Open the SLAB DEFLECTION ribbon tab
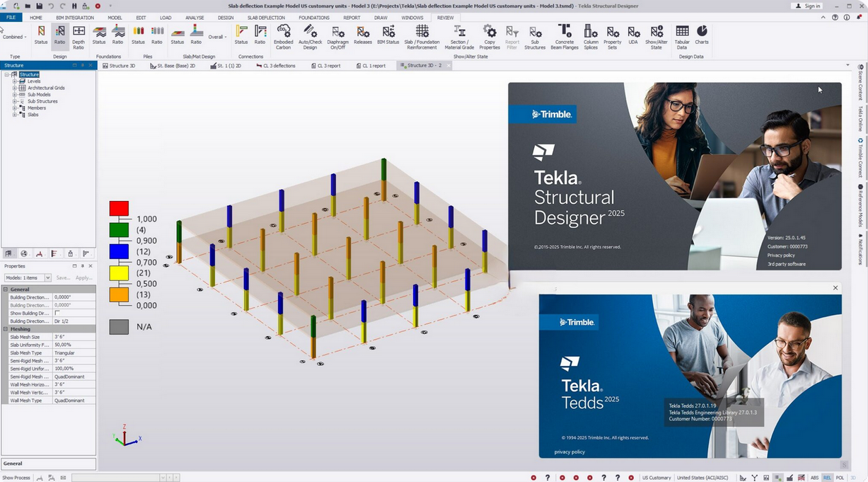868x482 pixels. 266,18
